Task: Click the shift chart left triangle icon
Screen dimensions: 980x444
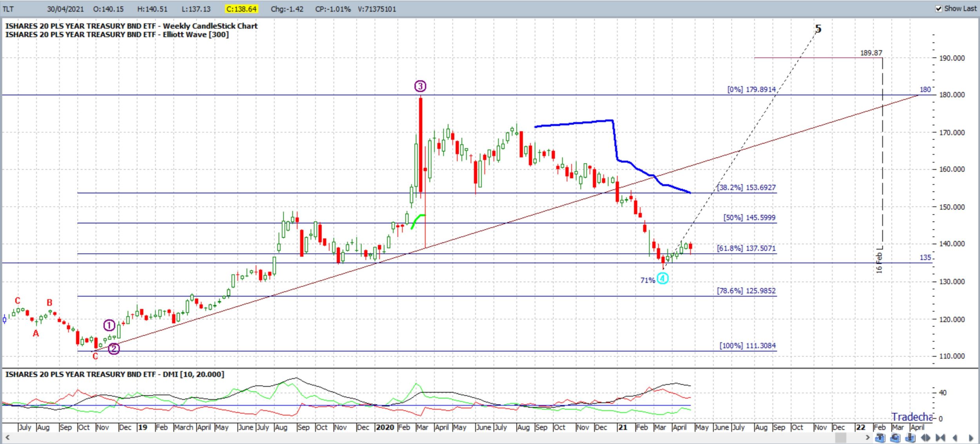Action: click(955, 438)
